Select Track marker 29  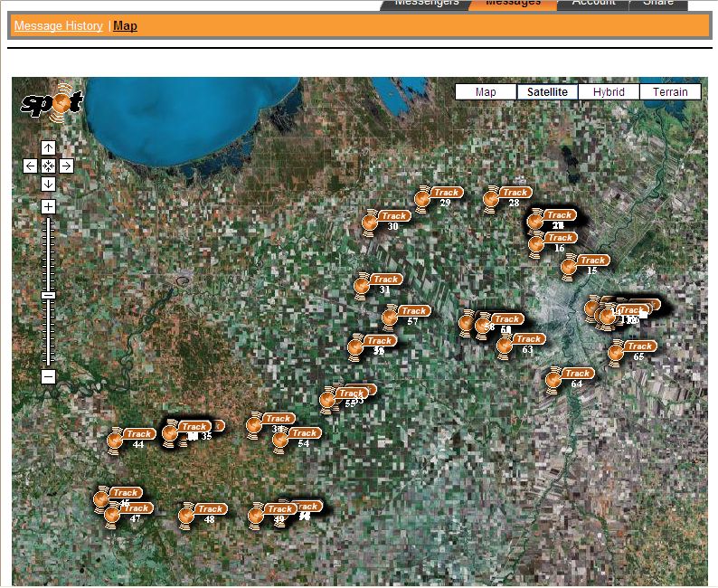coord(439,199)
